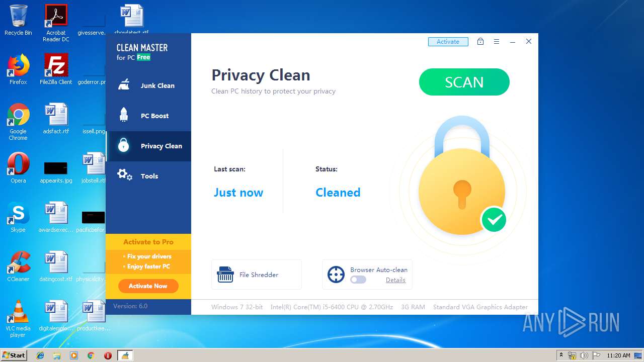Click the Activate button in the title bar
644x362 pixels.
[448, 42]
